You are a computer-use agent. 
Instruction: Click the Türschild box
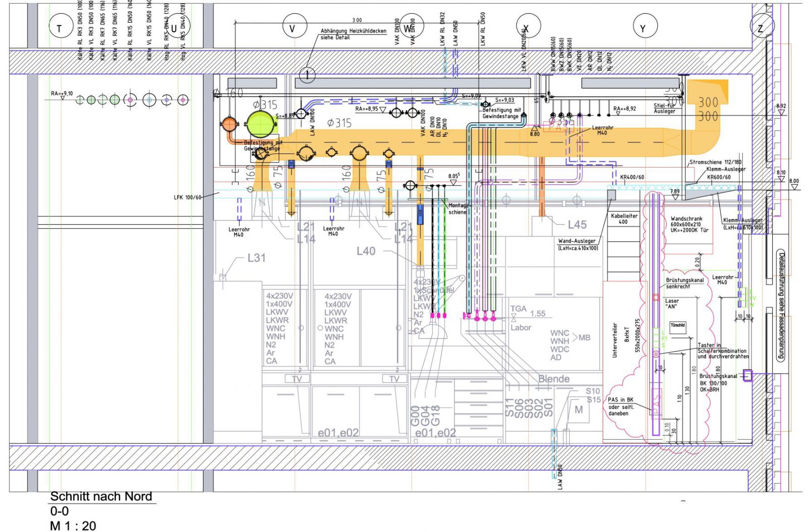click(678, 326)
